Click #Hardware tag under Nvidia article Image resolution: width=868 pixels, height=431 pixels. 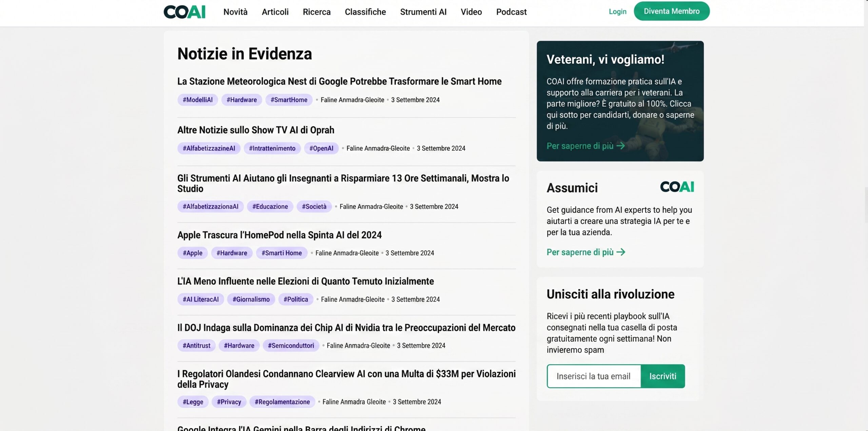[239, 345]
